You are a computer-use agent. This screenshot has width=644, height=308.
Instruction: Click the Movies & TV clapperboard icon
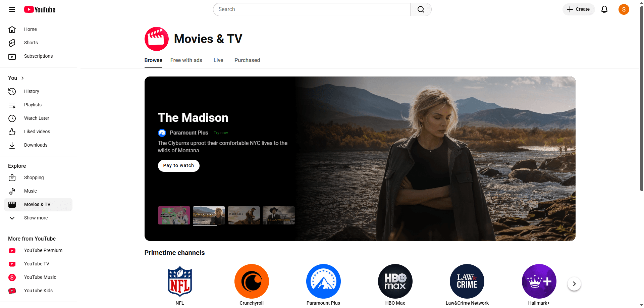[x=157, y=39]
